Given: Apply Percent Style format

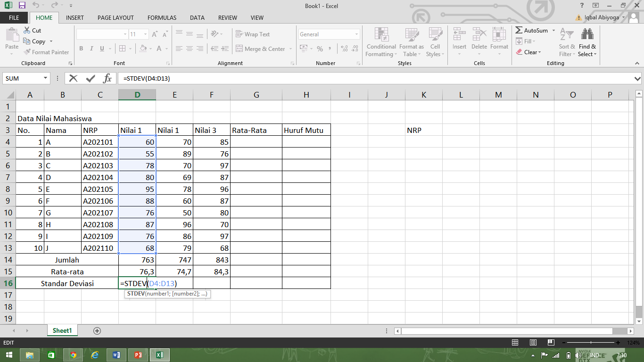Looking at the screenshot, I should 320,49.
